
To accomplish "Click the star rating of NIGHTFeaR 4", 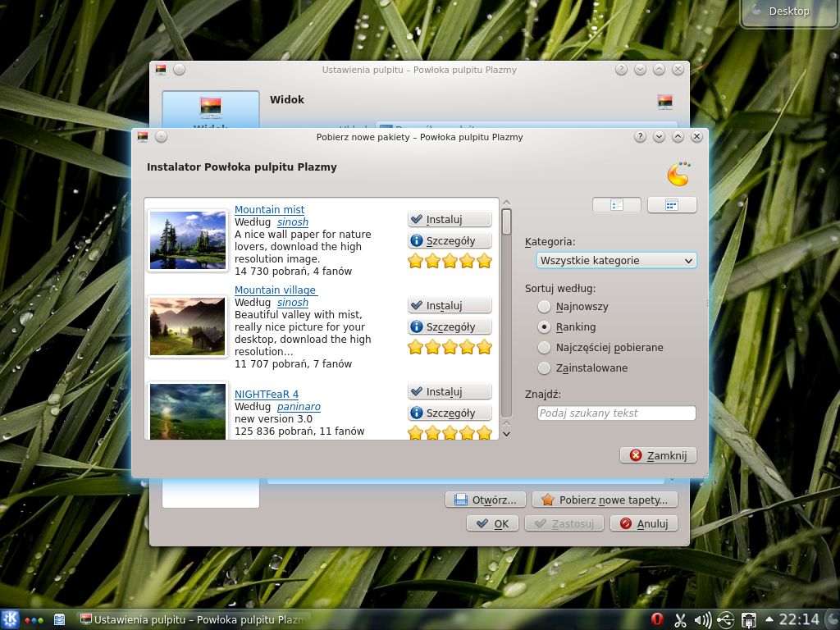I will point(450,432).
